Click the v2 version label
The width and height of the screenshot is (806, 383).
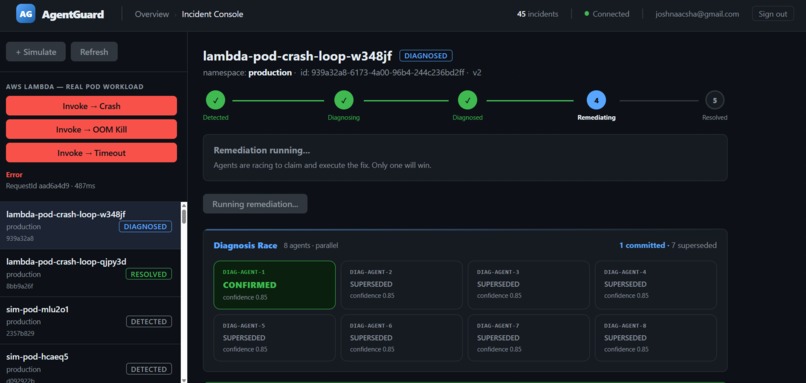[477, 73]
